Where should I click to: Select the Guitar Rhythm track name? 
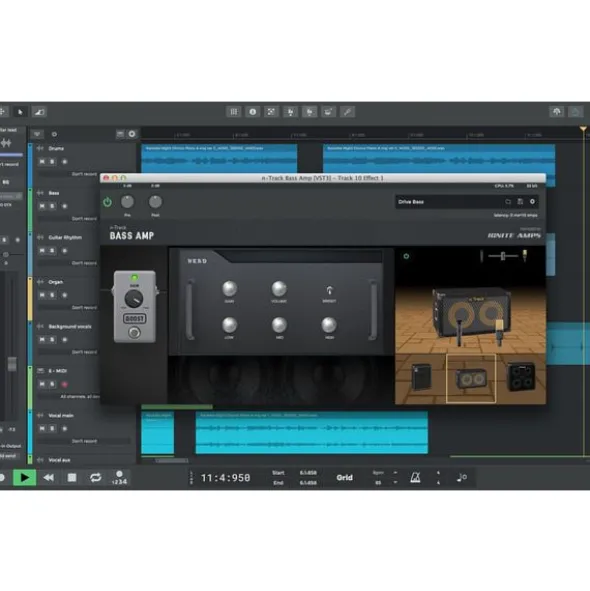click(65, 237)
